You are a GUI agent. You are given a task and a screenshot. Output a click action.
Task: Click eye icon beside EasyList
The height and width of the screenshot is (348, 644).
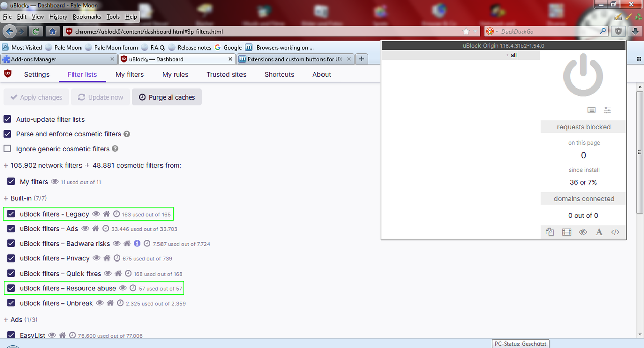coord(52,335)
